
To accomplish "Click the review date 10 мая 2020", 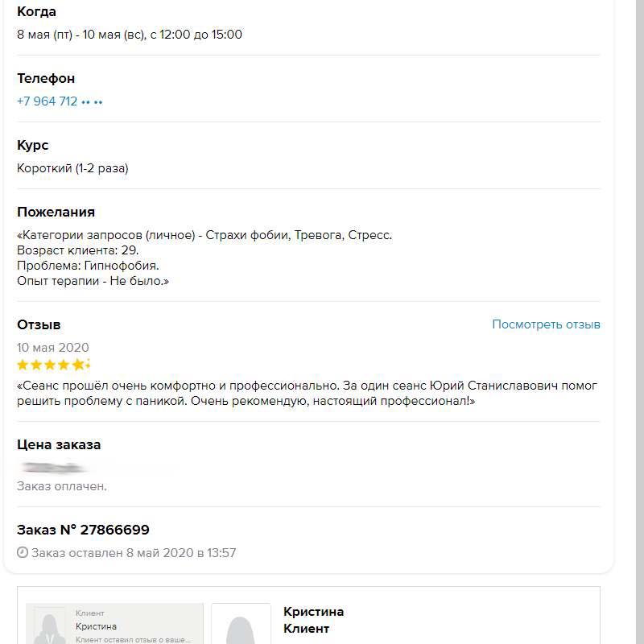I will click(53, 348).
